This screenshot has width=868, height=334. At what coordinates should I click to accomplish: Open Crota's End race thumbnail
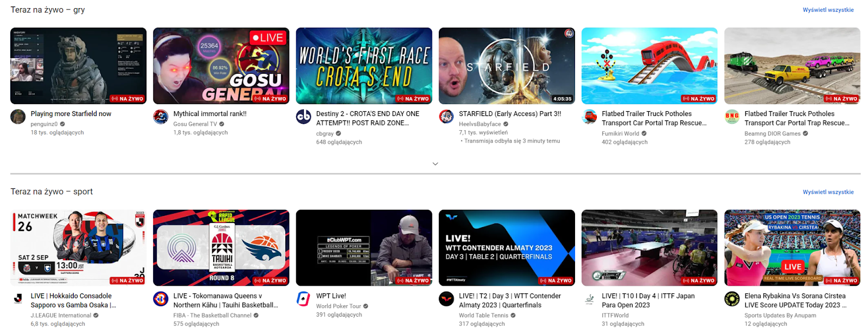coord(364,66)
